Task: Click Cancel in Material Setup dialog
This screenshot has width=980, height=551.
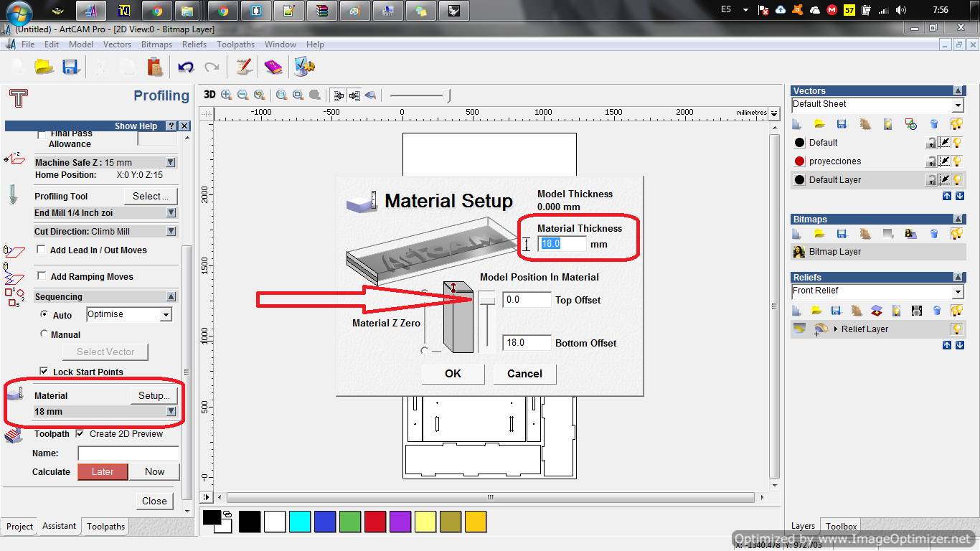Action: tap(524, 373)
